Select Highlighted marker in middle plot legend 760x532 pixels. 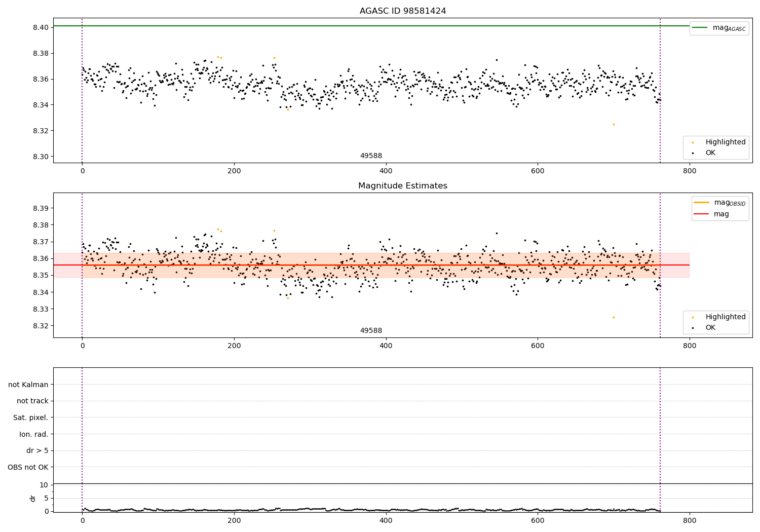[x=693, y=317]
